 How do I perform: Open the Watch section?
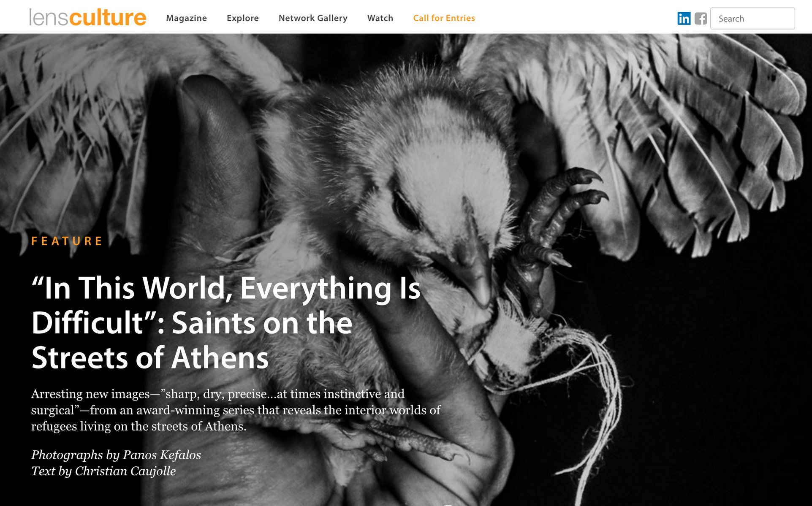pos(380,18)
